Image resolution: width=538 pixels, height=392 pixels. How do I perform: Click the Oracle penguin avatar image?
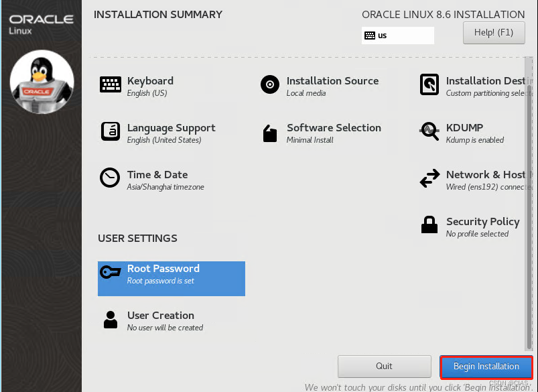42,82
